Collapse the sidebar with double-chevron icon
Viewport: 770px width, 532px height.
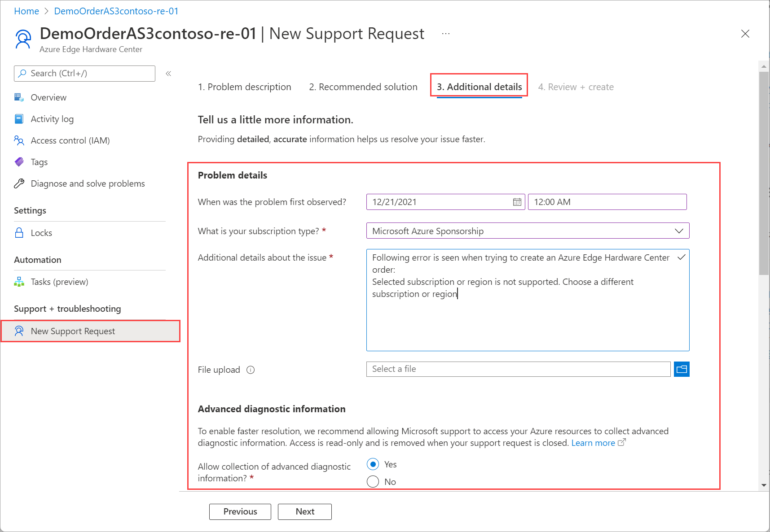click(168, 74)
